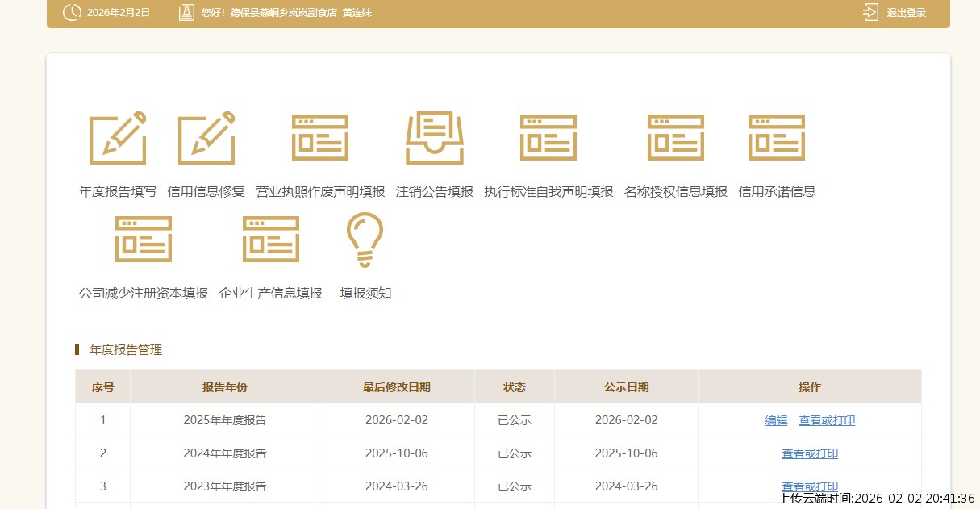Open 营业执照作废声明填报 icon
Screen dimensions: 980x509
[x=320, y=138]
